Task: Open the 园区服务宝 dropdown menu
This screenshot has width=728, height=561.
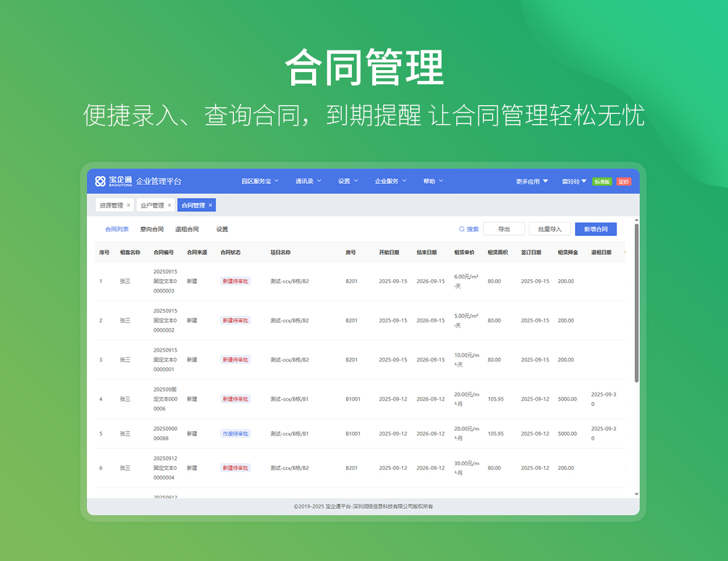Action: pos(260,181)
